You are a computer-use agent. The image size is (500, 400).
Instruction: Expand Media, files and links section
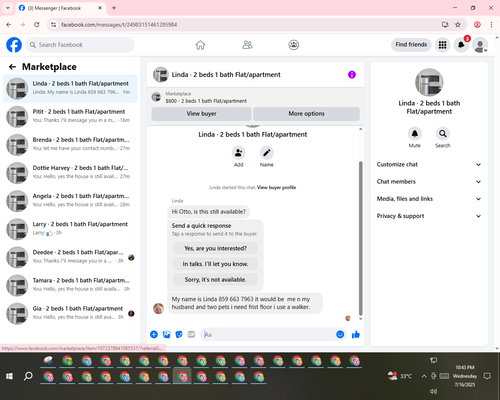[x=429, y=199]
